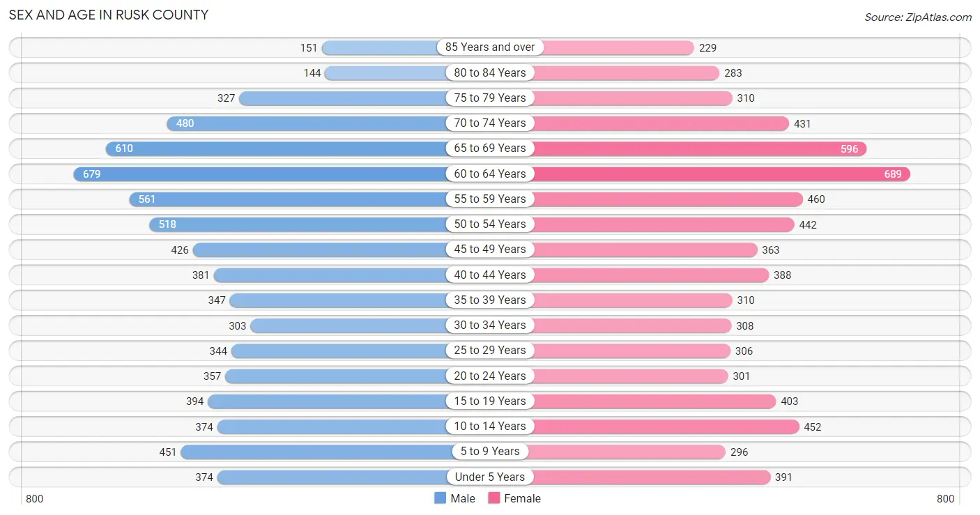Click the pink Female legend swatch
This screenshot has width=980, height=515.
click(494, 498)
